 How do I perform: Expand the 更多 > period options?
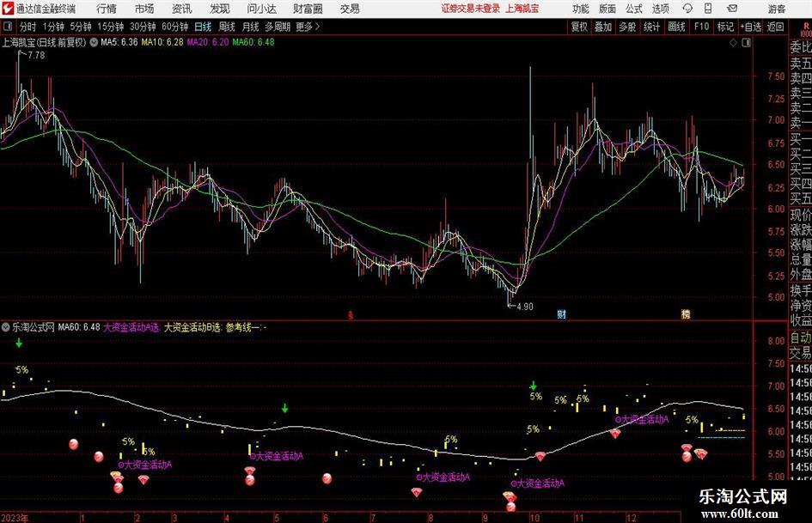(x=308, y=27)
